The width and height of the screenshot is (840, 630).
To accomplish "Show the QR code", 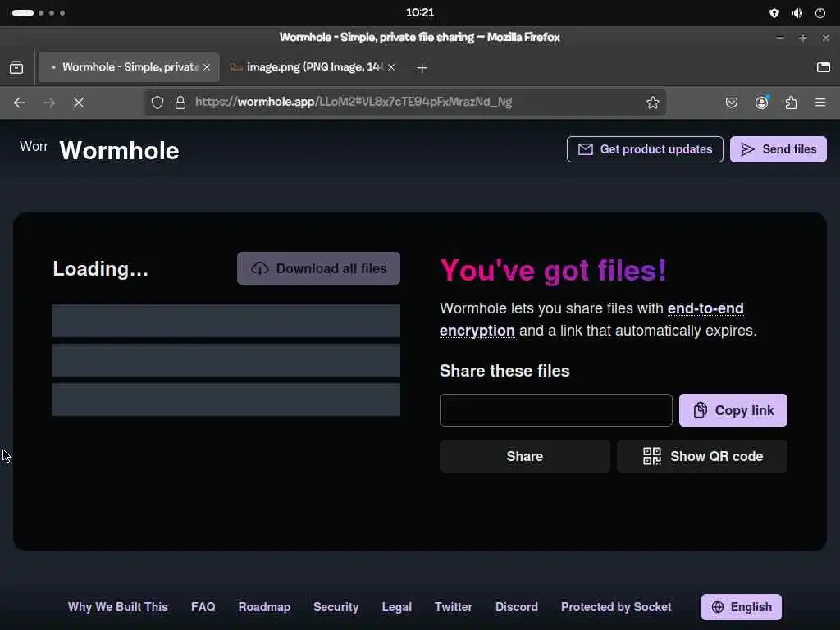I will click(702, 456).
